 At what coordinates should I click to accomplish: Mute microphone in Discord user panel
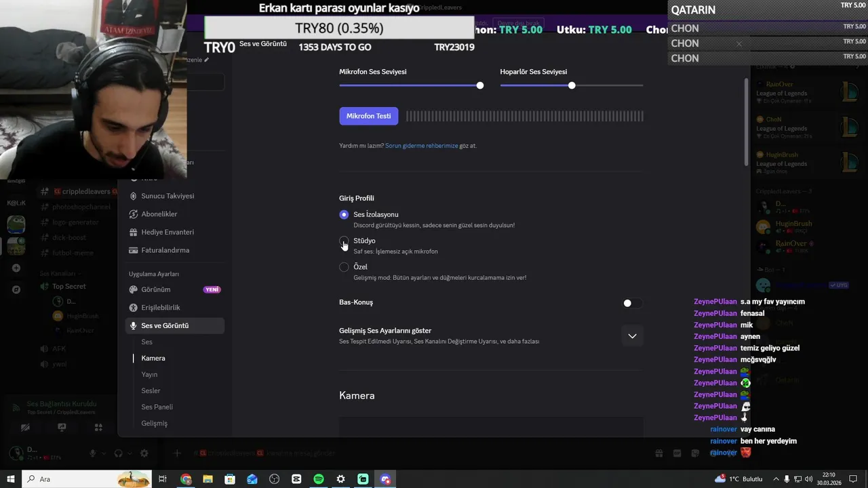(93, 453)
